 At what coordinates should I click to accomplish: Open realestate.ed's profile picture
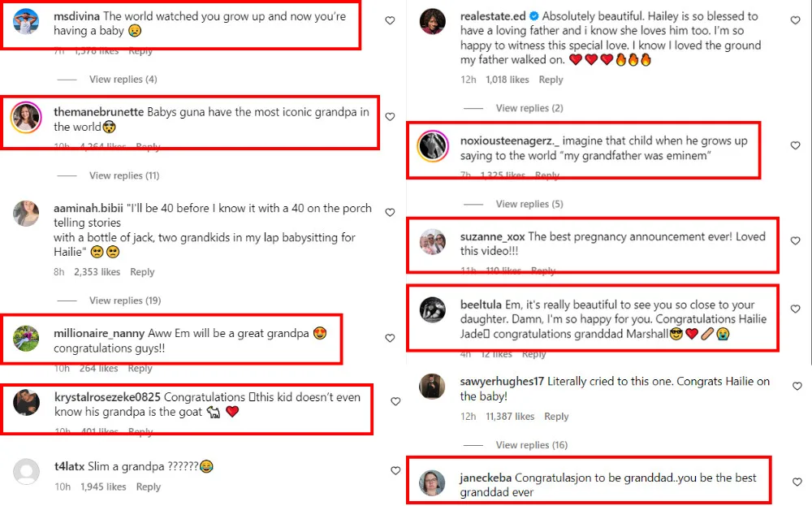pos(432,22)
